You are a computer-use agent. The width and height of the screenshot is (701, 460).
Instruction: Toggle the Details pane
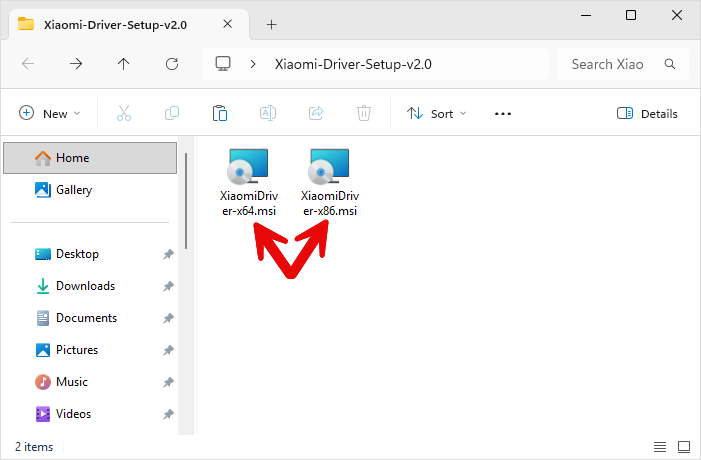tap(647, 114)
